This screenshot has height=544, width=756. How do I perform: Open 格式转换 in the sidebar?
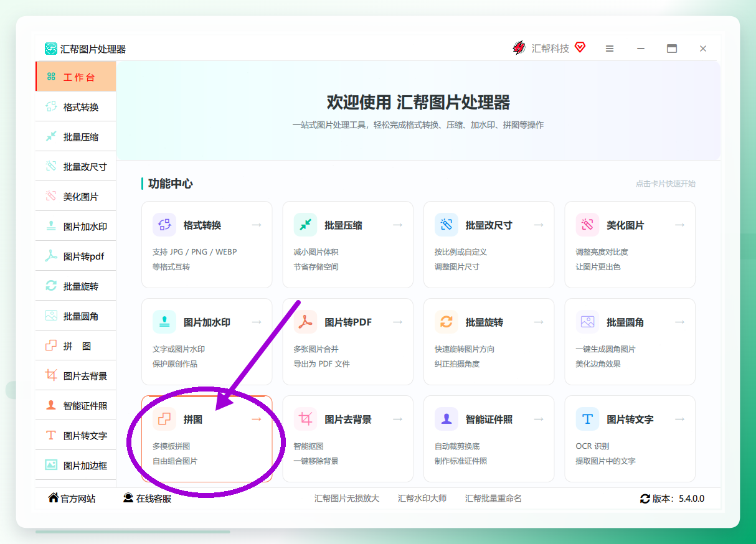[76, 106]
